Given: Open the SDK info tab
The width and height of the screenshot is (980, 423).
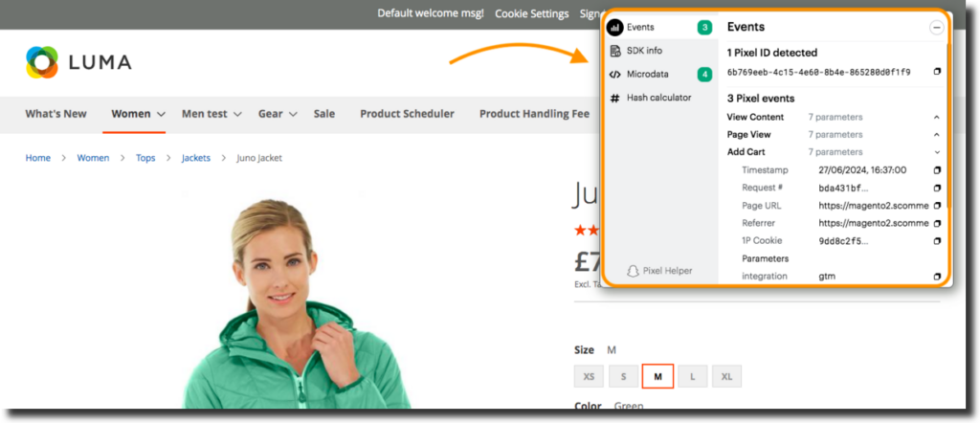Looking at the screenshot, I should pyautogui.click(x=644, y=51).
